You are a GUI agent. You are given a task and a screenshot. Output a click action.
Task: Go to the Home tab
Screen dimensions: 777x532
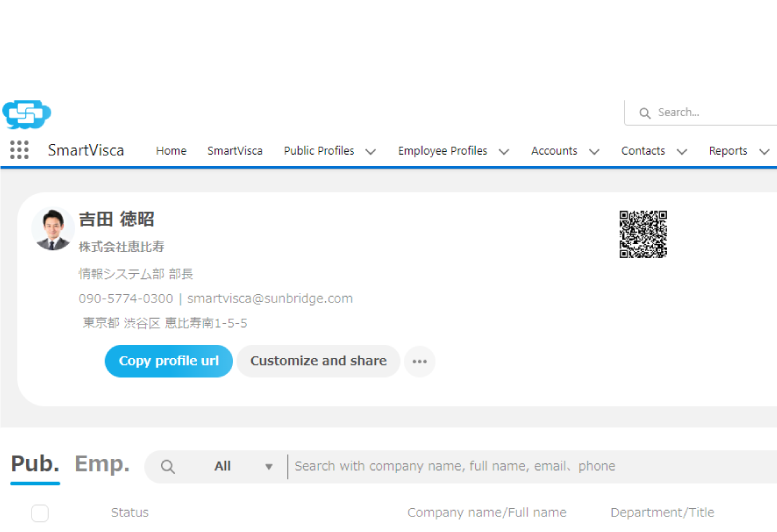(171, 151)
